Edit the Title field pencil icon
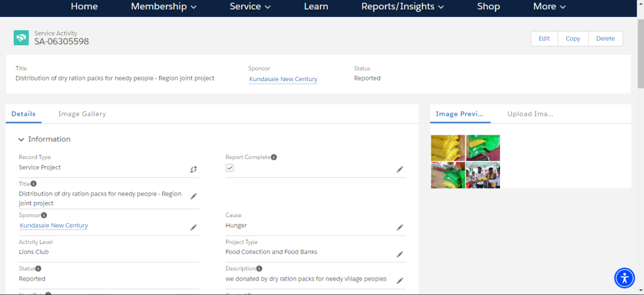The height and width of the screenshot is (295, 644). (x=194, y=196)
